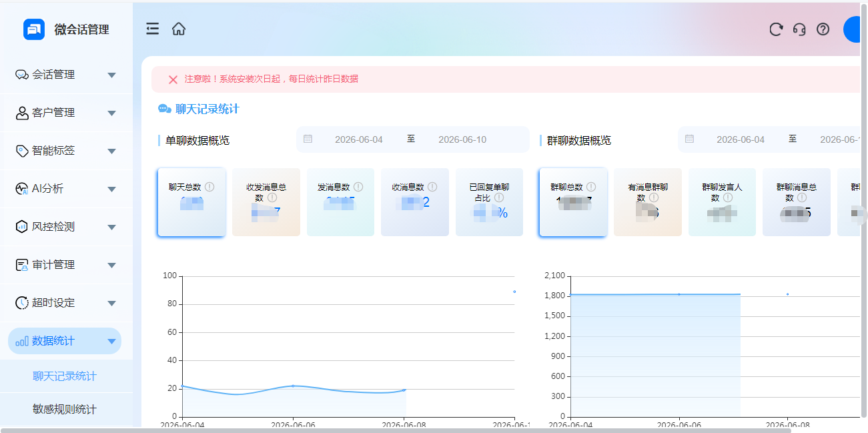Open the 客户管理 menu label

[53, 113]
